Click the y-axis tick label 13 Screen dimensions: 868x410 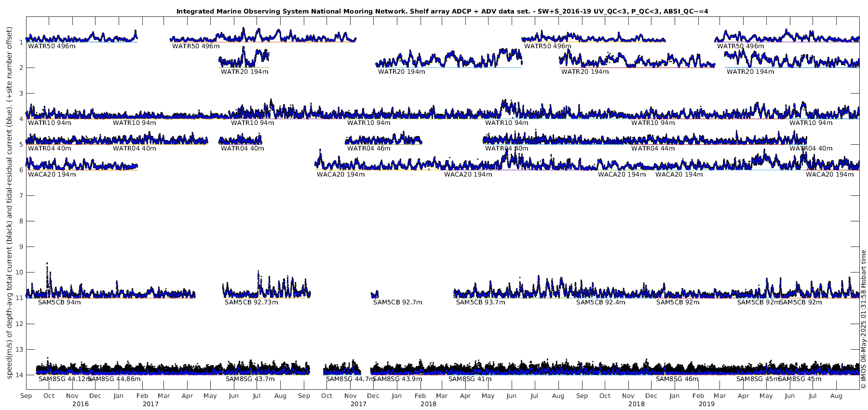[19, 349]
